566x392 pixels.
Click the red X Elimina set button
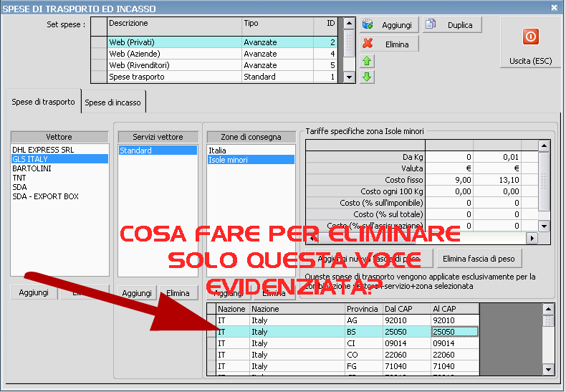[x=389, y=44]
